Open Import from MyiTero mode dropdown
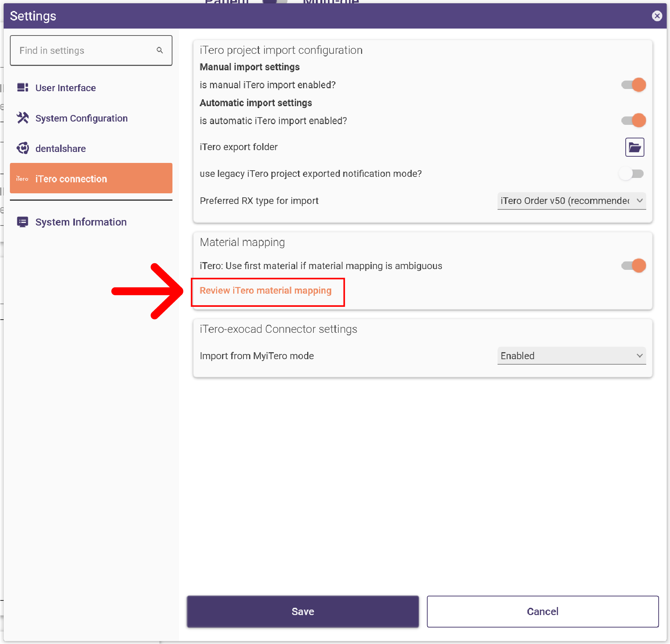This screenshot has height=644, width=670. coord(572,355)
